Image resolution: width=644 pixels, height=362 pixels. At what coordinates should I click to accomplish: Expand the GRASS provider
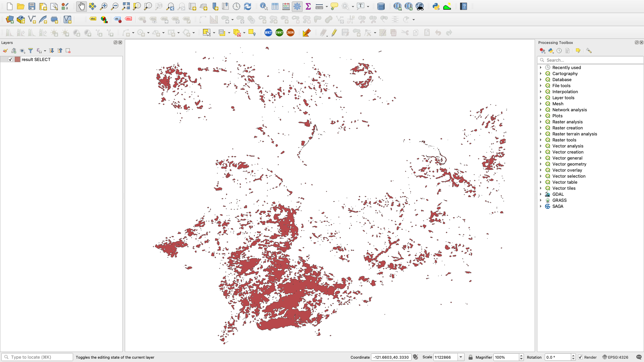point(541,200)
